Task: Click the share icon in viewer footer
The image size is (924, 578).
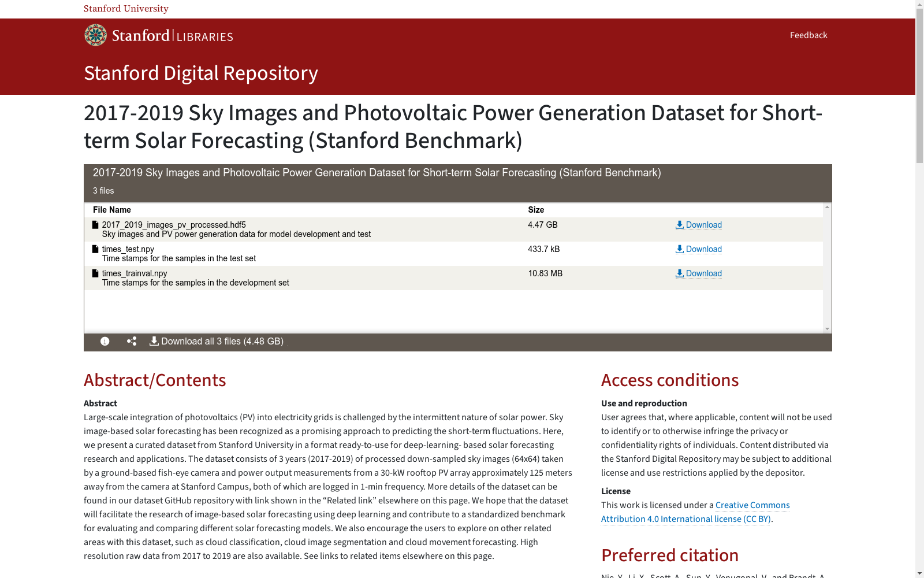Action: [x=132, y=342]
